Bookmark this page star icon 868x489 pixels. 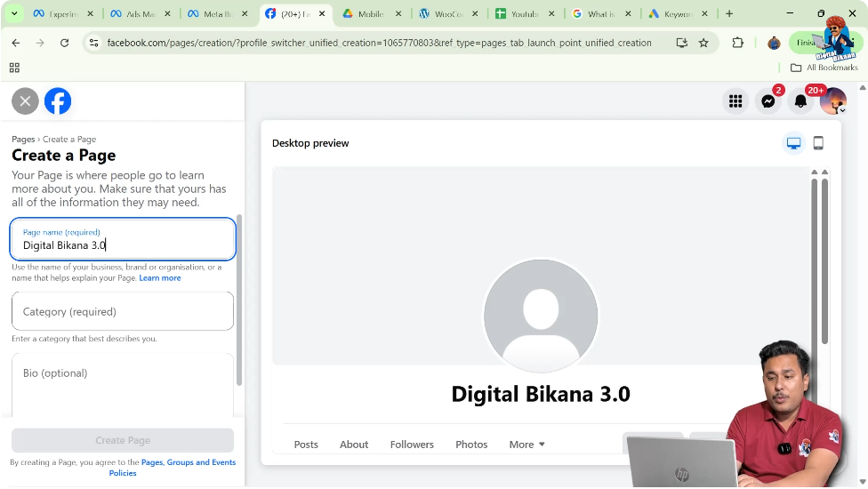[703, 43]
